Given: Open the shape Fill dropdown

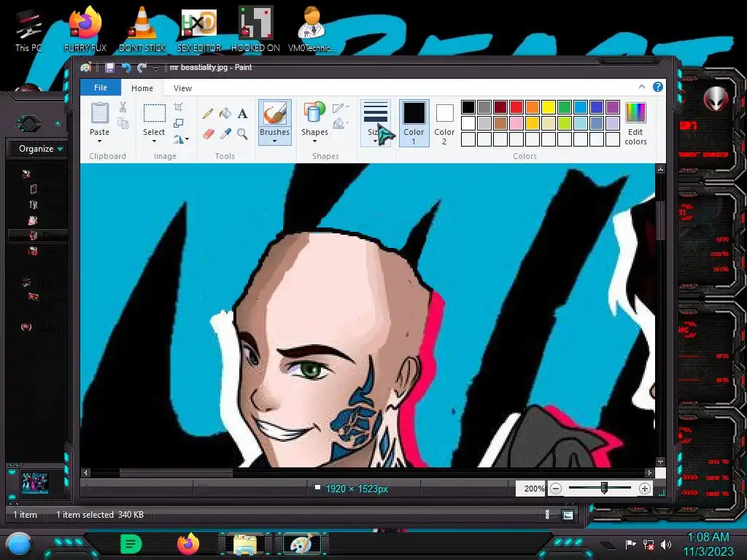Looking at the screenshot, I should coord(341,124).
